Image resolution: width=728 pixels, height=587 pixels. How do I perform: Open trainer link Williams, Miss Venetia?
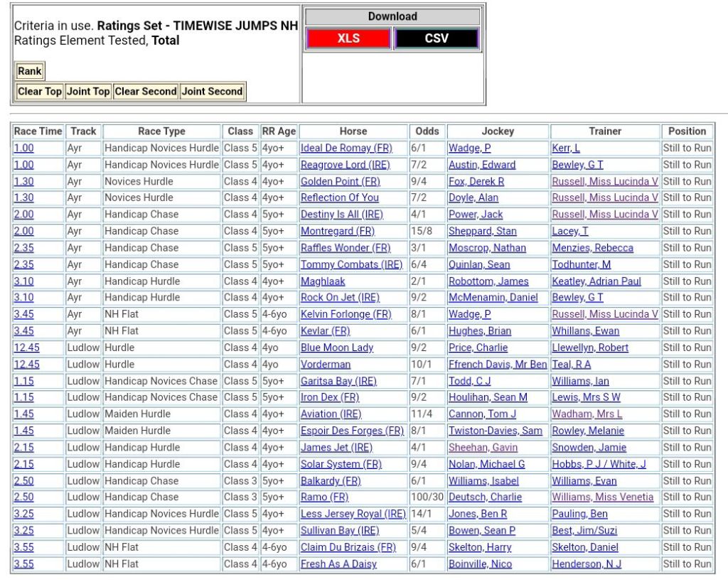click(602, 497)
